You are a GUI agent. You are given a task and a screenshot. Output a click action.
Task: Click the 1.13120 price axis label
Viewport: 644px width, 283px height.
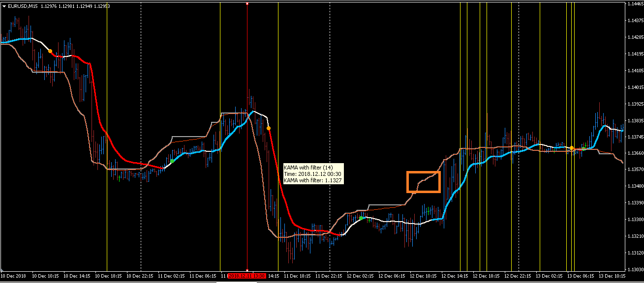coord(635,253)
